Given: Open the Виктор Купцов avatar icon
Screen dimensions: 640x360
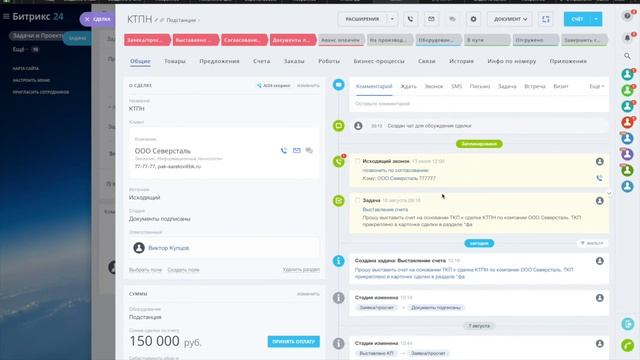Looking at the screenshot, I should (x=139, y=248).
